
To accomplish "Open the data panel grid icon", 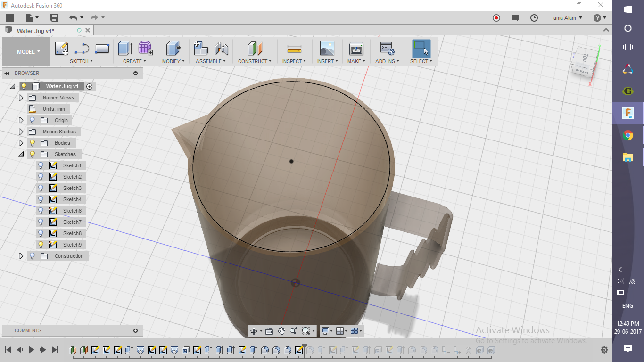I will pyautogui.click(x=10, y=18).
